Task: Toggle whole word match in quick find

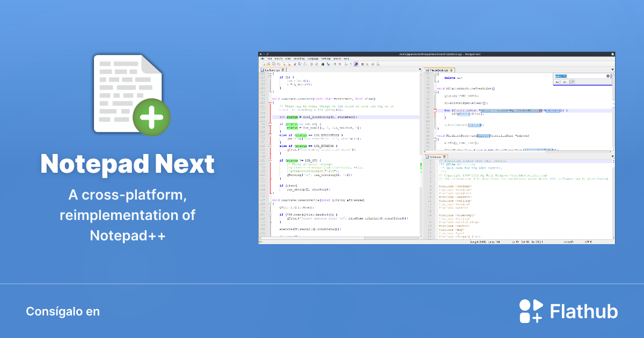Action: (565, 82)
